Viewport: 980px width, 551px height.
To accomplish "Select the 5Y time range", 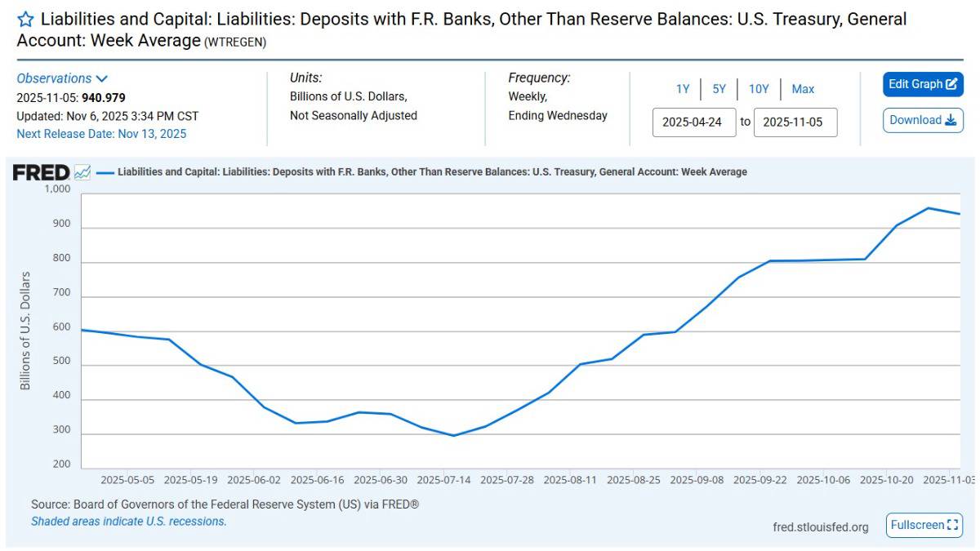I will [x=719, y=89].
